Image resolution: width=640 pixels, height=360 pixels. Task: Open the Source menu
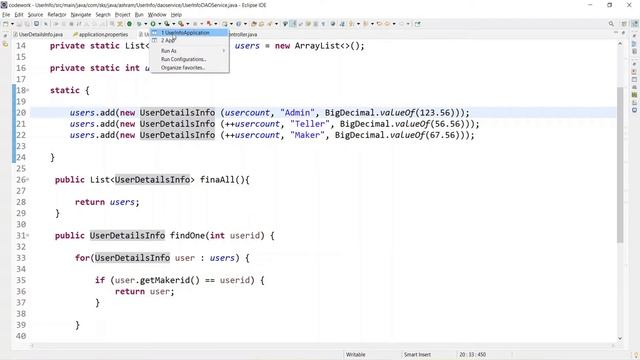pyautogui.click(x=35, y=14)
